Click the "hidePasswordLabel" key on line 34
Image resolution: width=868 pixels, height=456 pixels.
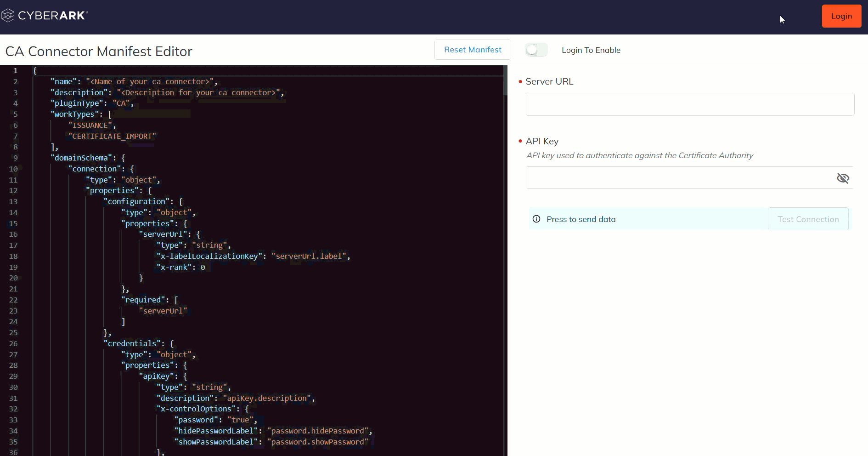216,431
